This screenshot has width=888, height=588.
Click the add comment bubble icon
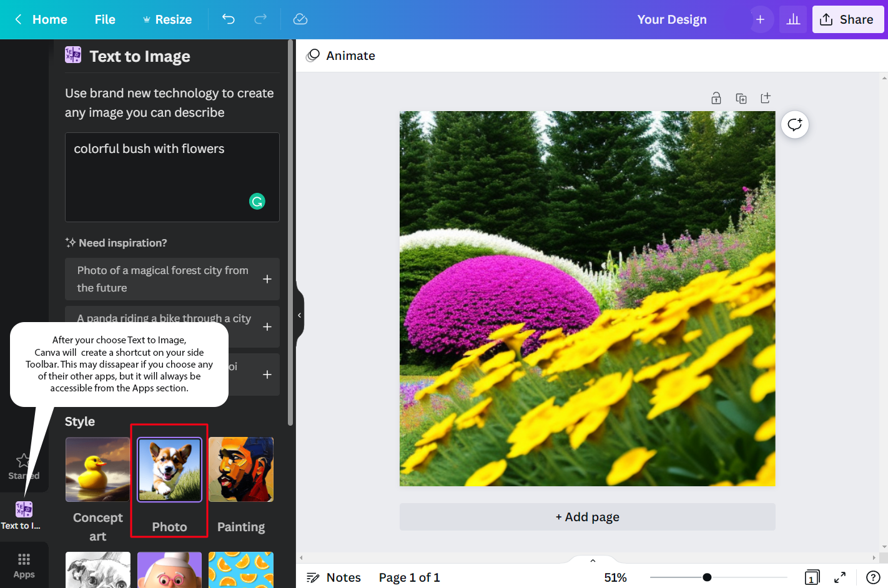[x=795, y=125]
